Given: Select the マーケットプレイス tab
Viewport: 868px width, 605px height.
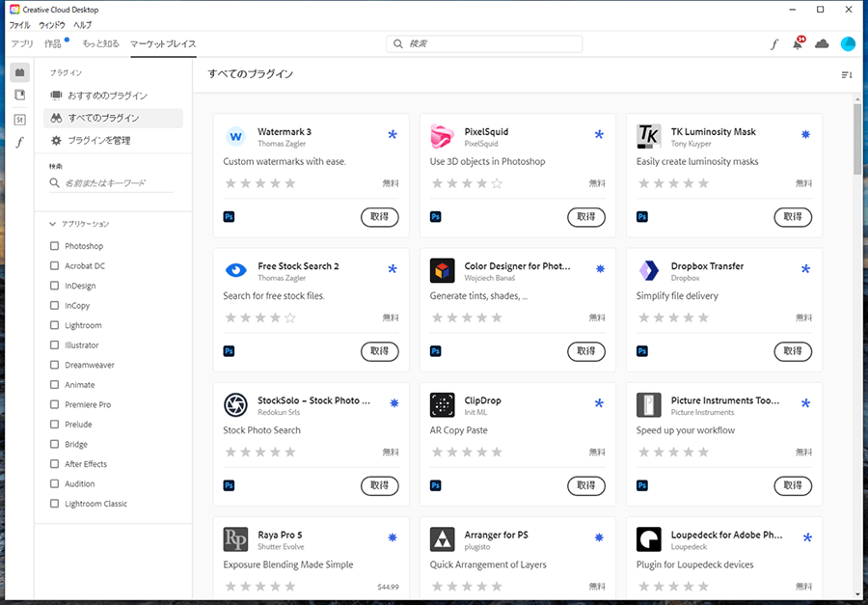Looking at the screenshot, I should [163, 43].
